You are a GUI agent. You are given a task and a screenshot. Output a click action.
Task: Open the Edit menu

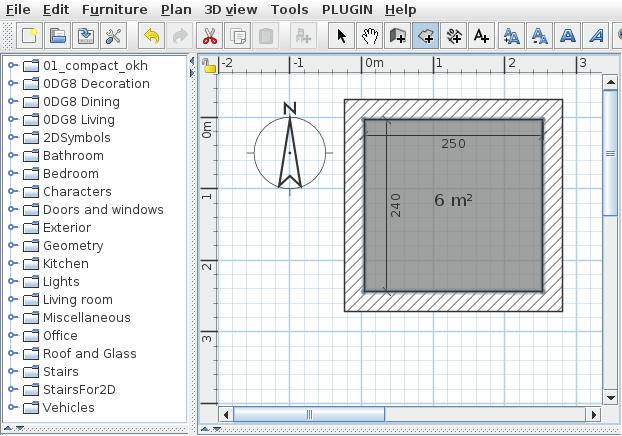tap(56, 10)
